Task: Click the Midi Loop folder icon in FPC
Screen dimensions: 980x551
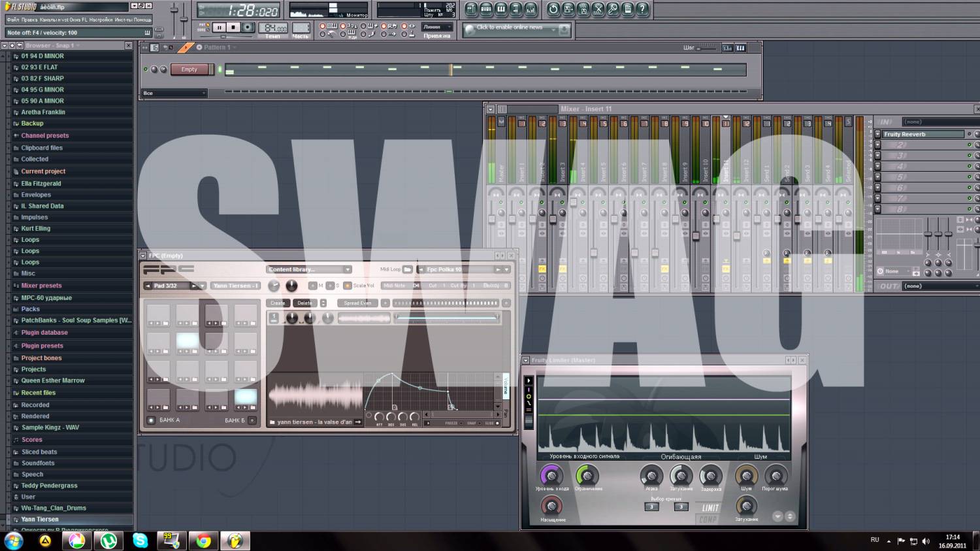Action: point(408,269)
